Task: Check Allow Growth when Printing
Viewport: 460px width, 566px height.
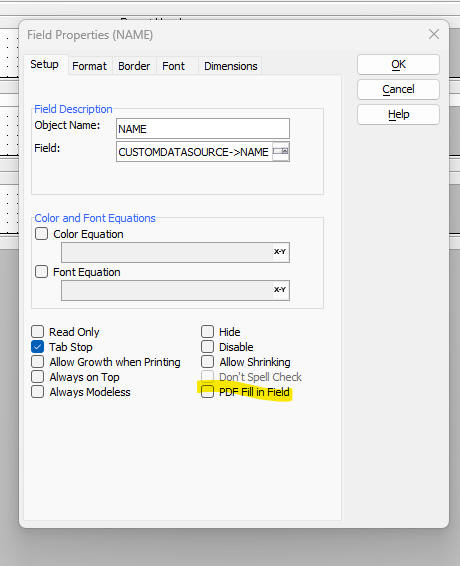Action: click(38, 362)
